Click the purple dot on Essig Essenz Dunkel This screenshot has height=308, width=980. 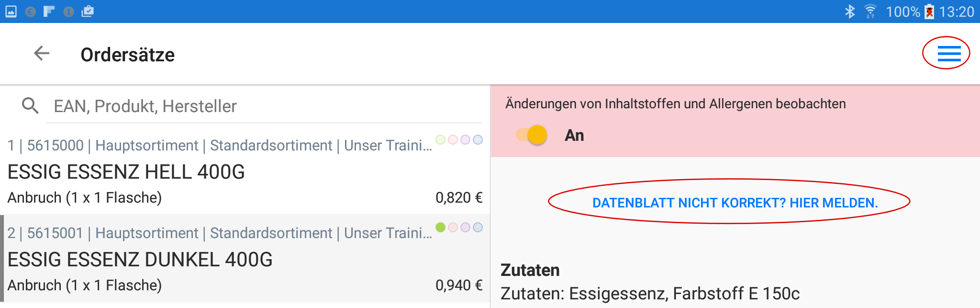point(465,227)
